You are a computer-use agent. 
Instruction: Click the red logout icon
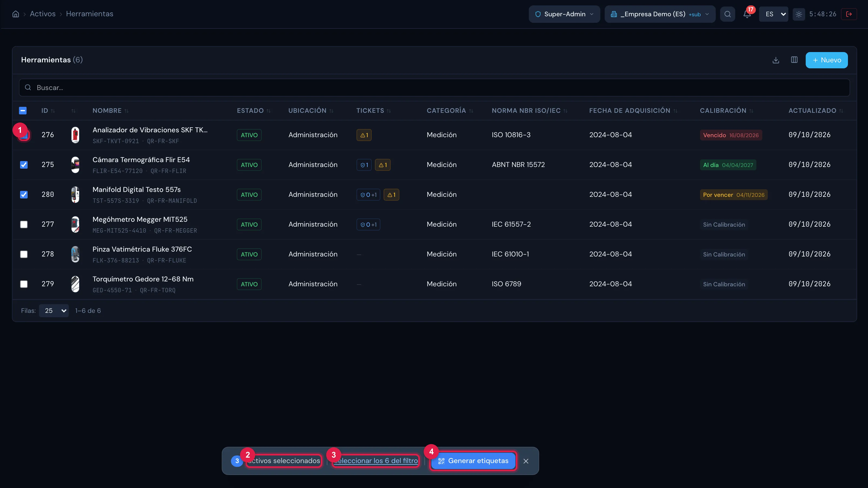pos(849,14)
